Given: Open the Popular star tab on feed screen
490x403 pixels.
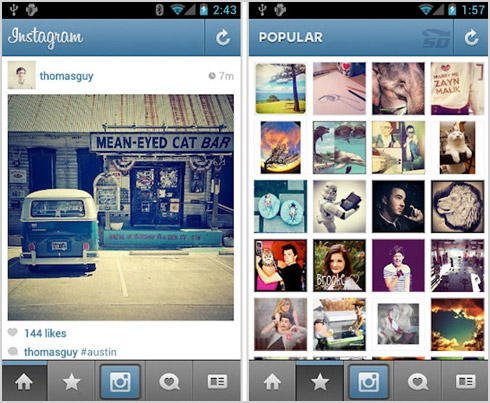Looking at the screenshot, I should [72, 382].
